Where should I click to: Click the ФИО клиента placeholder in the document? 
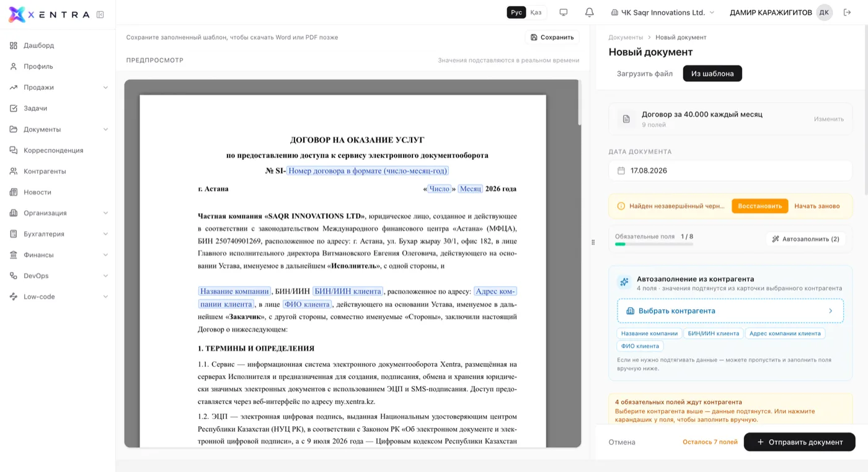point(307,304)
